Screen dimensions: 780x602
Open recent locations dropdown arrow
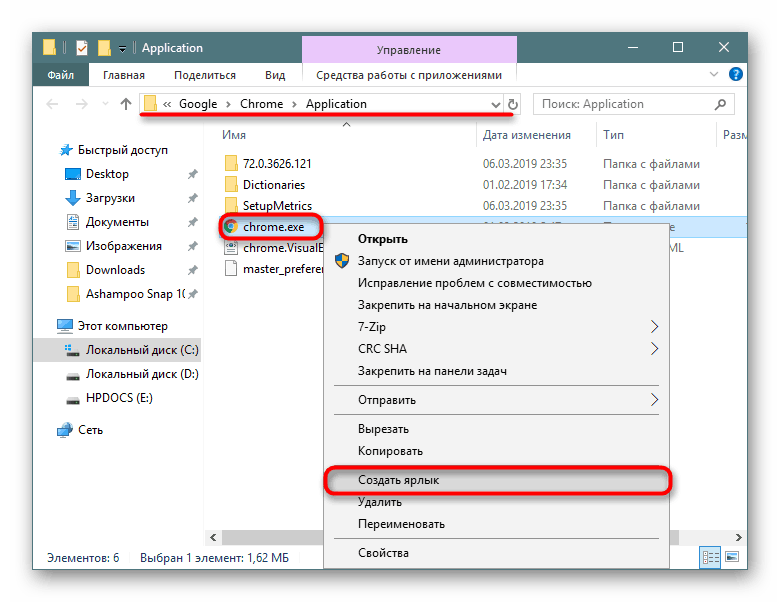(105, 104)
